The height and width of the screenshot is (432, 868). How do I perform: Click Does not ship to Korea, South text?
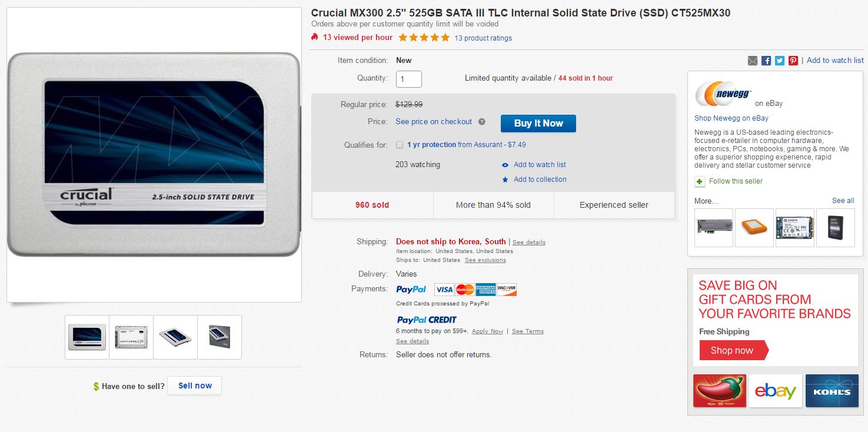point(451,242)
